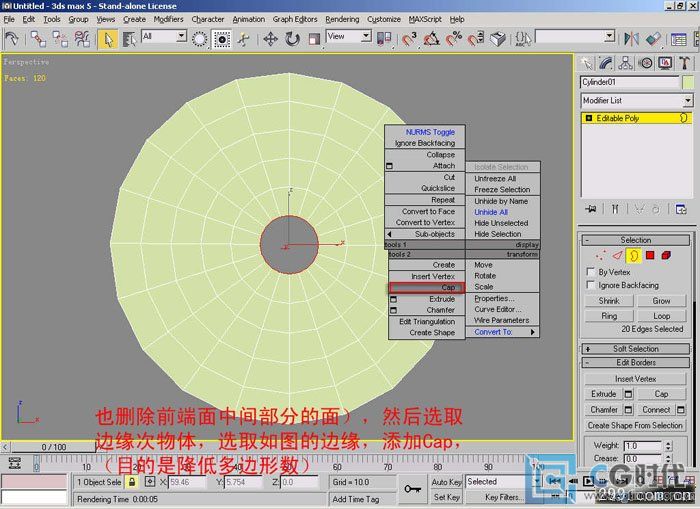Click the Shrink selection button
Image resolution: width=700 pixels, height=509 pixels.
(x=609, y=301)
